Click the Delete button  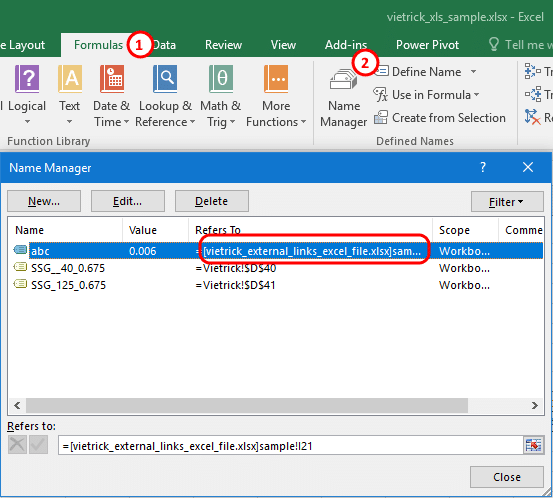(x=212, y=201)
